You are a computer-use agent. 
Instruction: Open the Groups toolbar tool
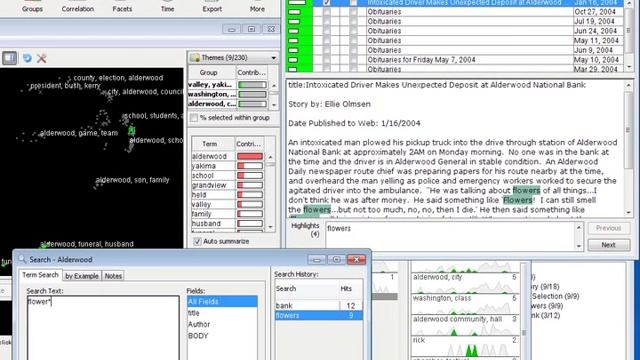coord(32,7)
